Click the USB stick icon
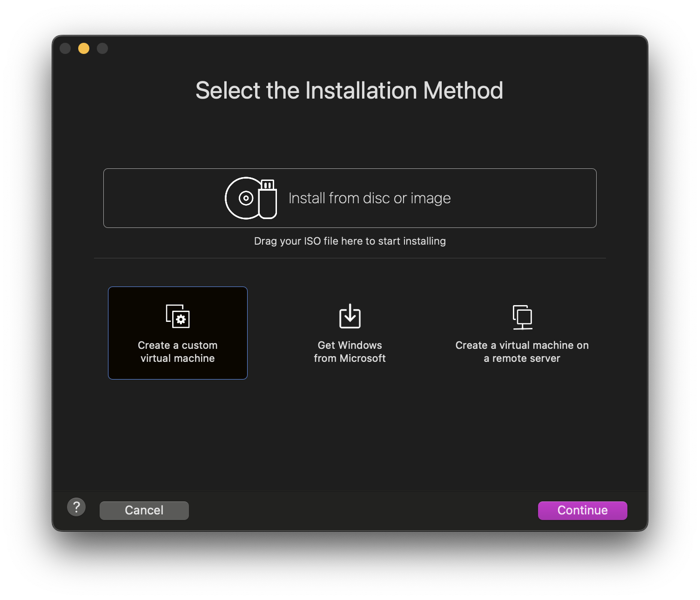Screen dimensions: 700x600 pos(268,199)
